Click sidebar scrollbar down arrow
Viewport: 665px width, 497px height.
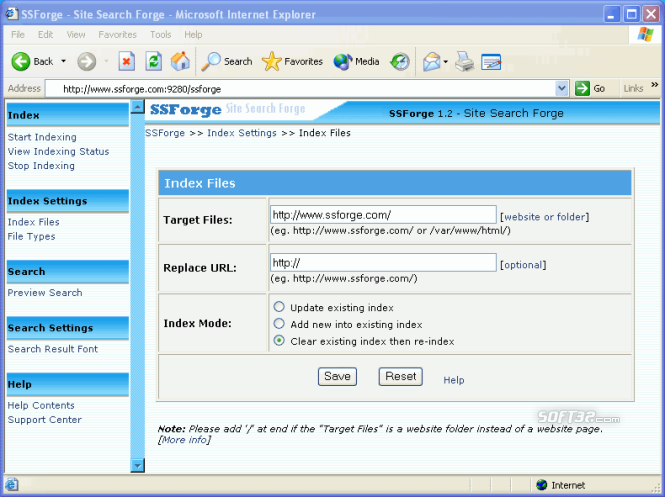[x=137, y=466]
